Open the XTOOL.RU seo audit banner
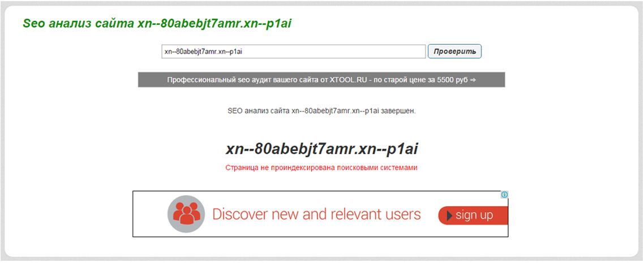Screen dimensions: 644x263 click(321, 80)
